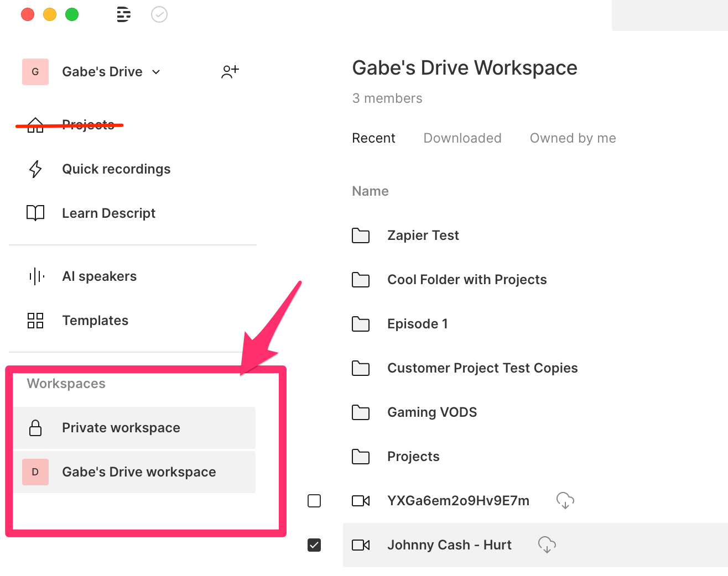
Task: Select the Owned by me tab
Action: coord(573,138)
